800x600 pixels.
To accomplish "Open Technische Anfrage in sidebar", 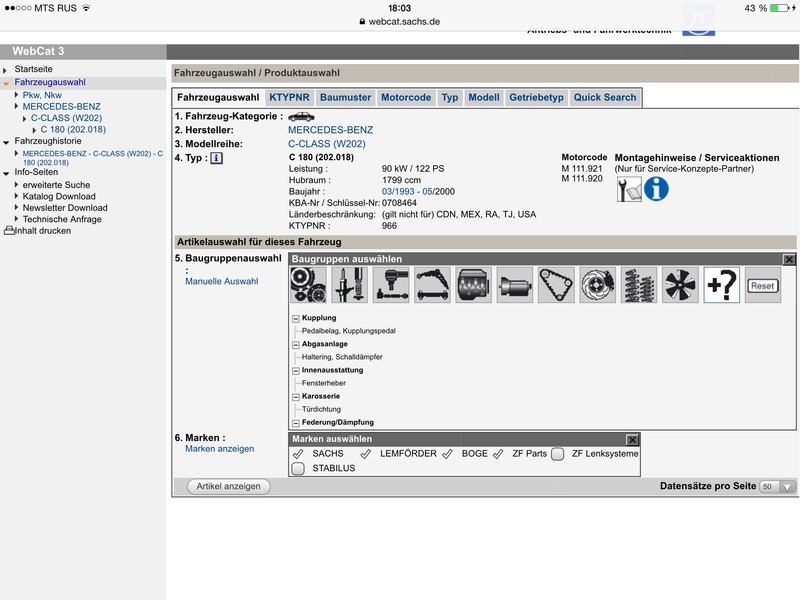I will (x=62, y=219).
